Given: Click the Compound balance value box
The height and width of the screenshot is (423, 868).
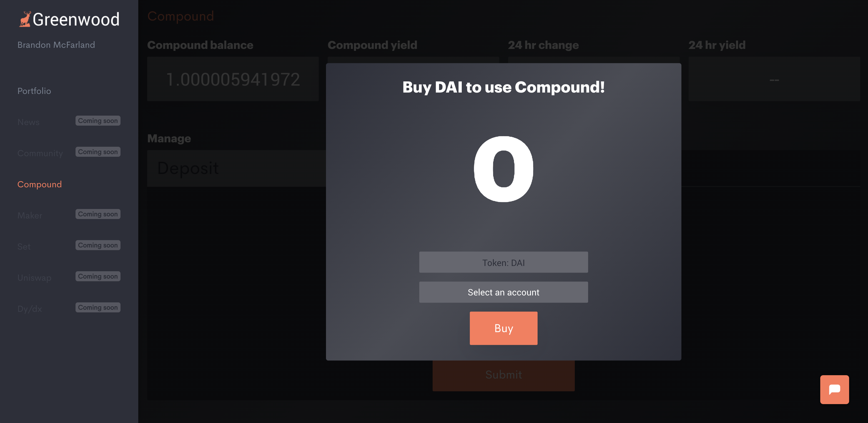Looking at the screenshot, I should [233, 79].
